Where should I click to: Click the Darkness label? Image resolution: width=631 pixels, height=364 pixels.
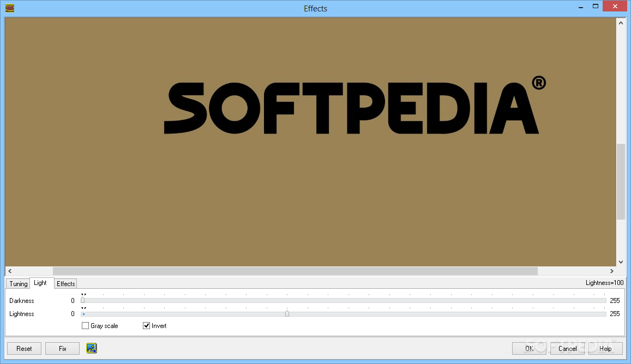(22, 300)
